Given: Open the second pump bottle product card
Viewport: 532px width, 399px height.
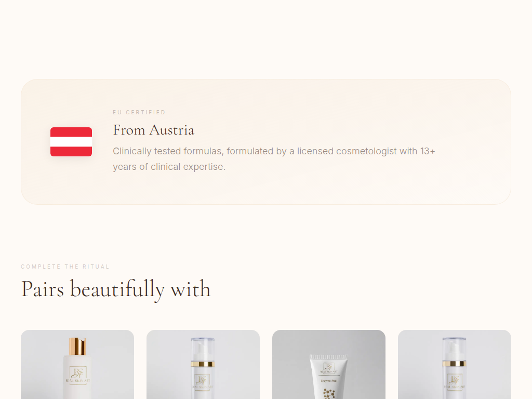Looking at the screenshot, I should click(x=203, y=364).
